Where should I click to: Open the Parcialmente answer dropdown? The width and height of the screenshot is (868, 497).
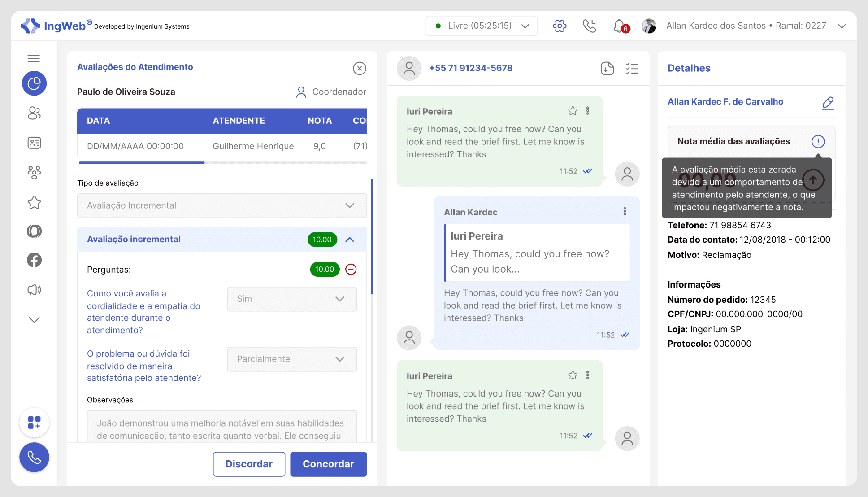[292, 359]
